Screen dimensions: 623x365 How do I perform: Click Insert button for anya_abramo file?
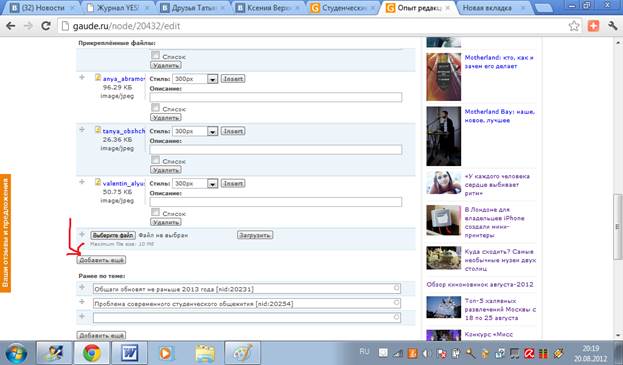coord(233,79)
